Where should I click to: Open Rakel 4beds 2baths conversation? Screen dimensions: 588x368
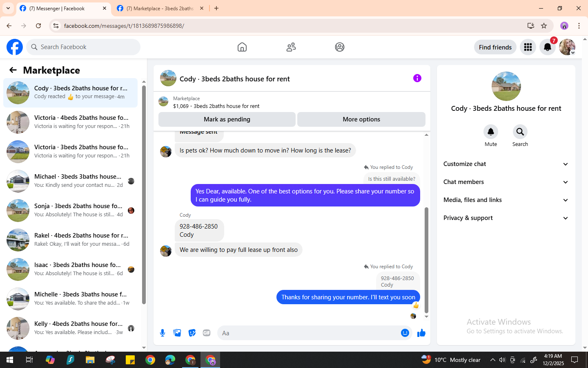point(70,240)
